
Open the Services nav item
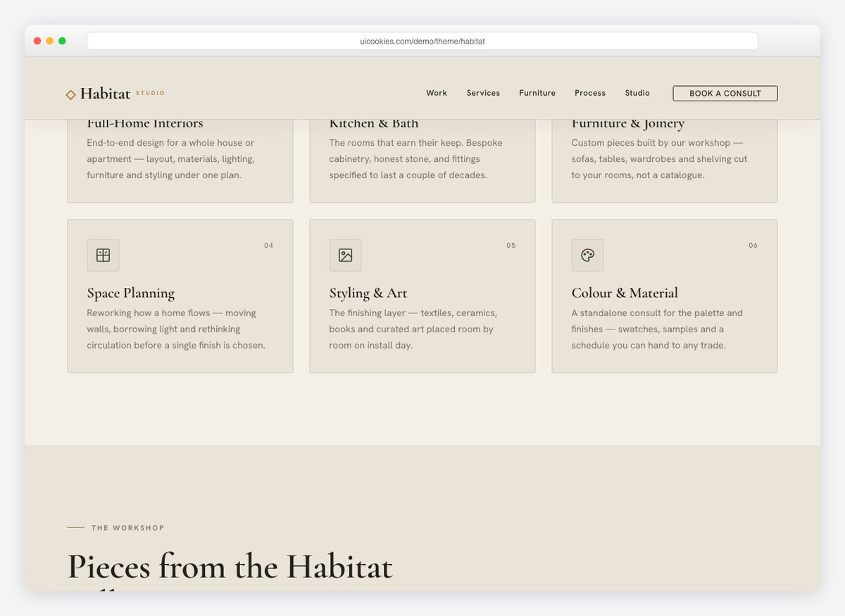483,93
